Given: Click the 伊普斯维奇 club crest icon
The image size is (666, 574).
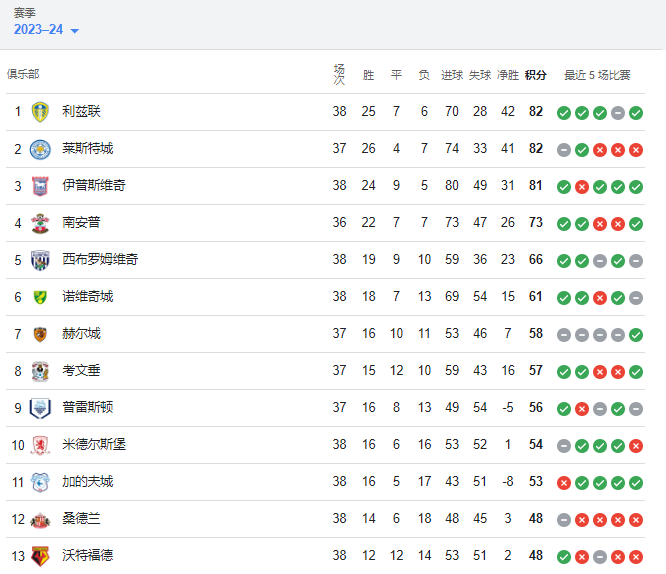Looking at the screenshot, I should (40, 186).
